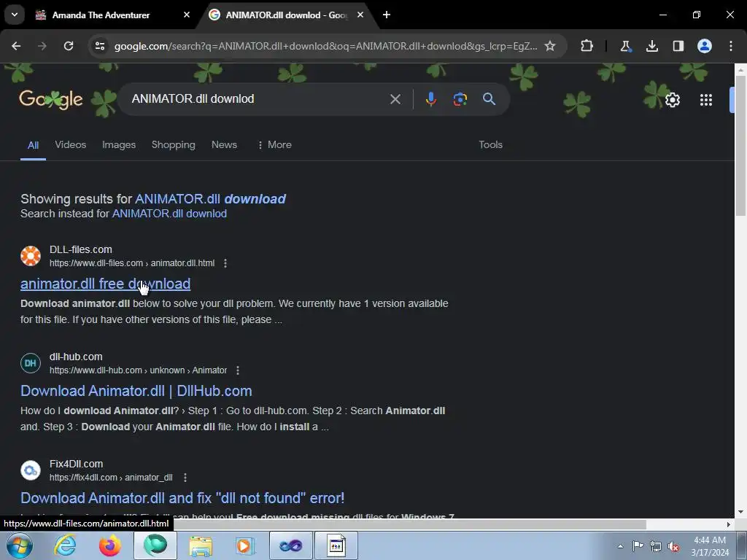Reload the current Google page
The image size is (747, 560).
click(69, 46)
